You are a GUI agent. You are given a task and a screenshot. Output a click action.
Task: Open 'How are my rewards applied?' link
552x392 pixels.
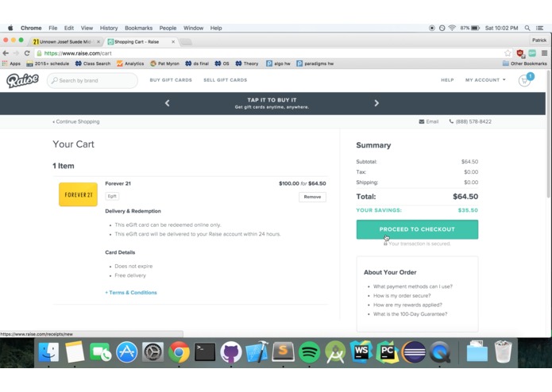[x=407, y=305]
